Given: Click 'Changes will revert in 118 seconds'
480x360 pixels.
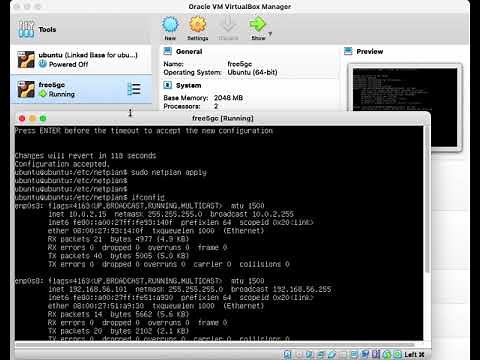Looking at the screenshot, I should pyautogui.click(x=85, y=156).
